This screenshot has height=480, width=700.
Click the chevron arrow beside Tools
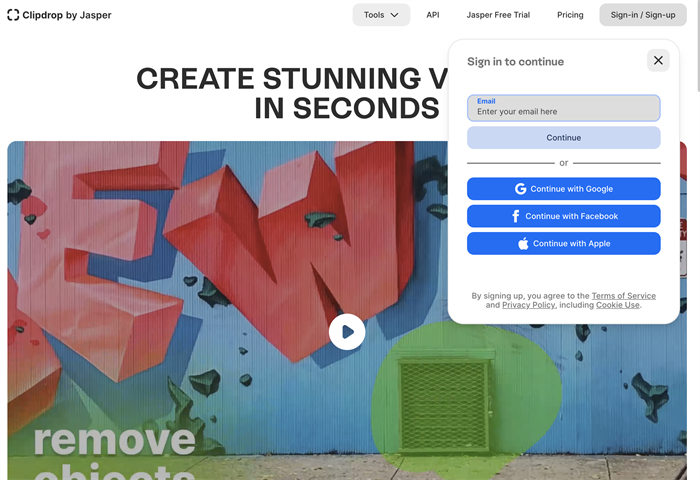(395, 15)
